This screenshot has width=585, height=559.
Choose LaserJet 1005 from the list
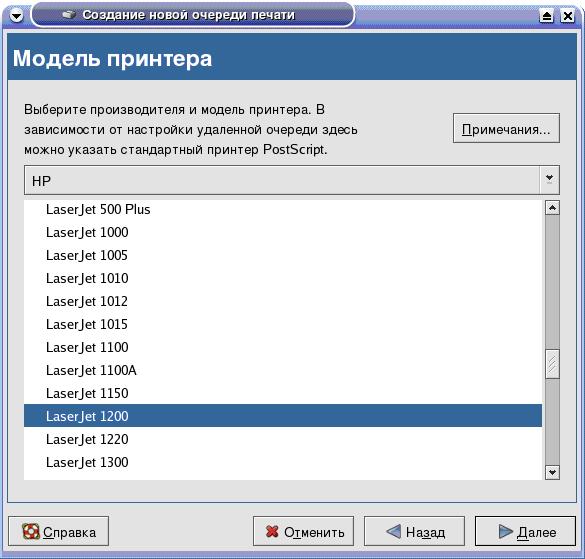click(283, 256)
